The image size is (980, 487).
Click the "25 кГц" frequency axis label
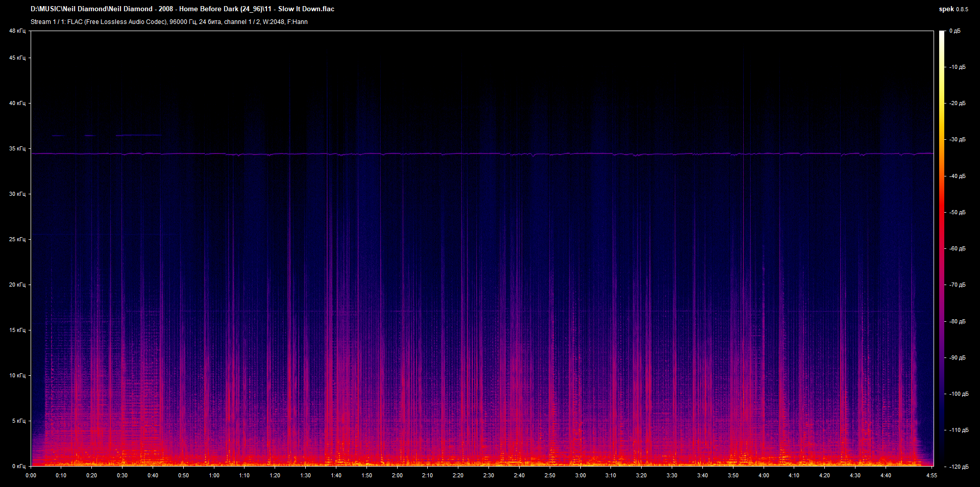[x=17, y=239]
